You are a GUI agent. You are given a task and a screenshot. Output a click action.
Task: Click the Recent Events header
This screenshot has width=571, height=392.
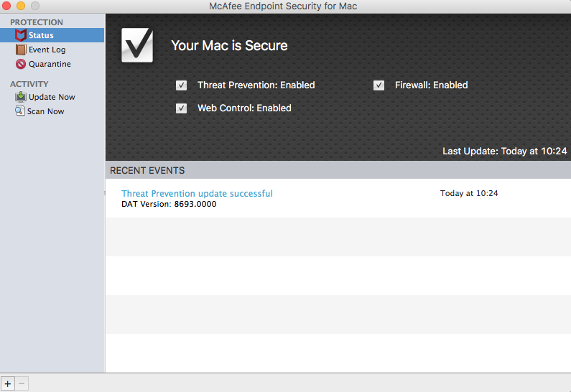pyautogui.click(x=147, y=171)
